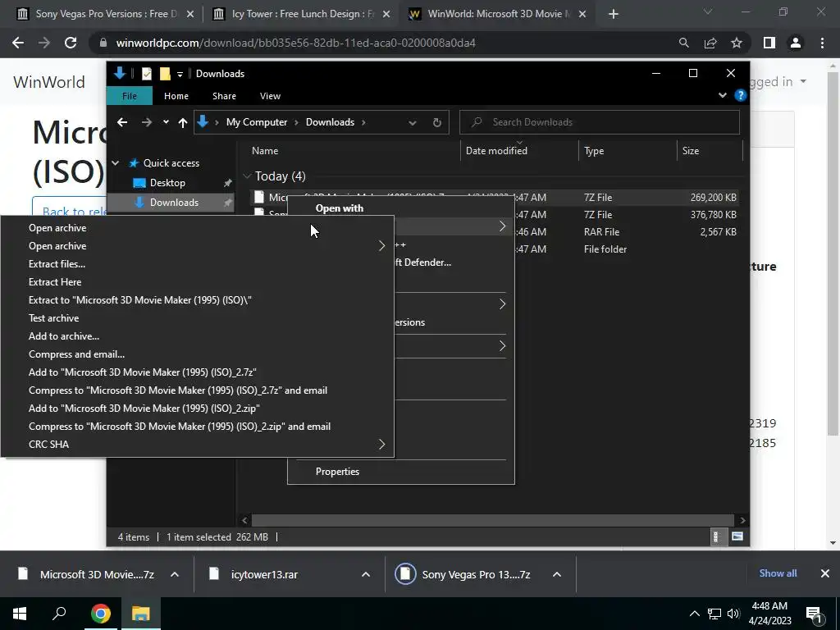840x630 pixels.
Task: Open recent locations dropdown in Explorer
Action: click(x=166, y=122)
